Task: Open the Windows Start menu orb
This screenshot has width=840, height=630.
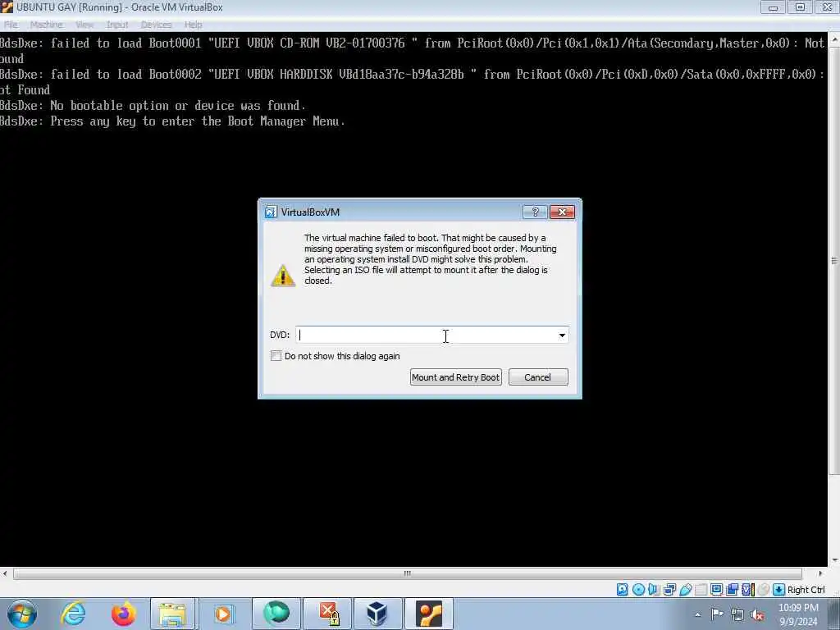Action: (x=22, y=614)
